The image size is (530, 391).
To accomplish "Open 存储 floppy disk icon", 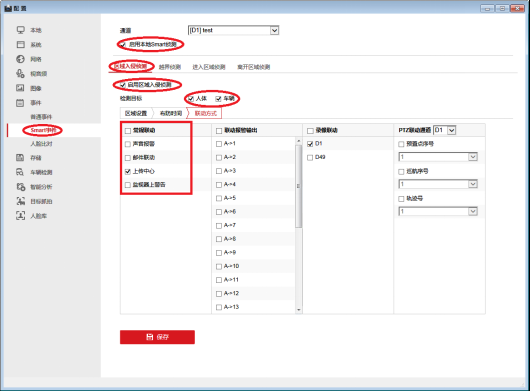I will [21, 158].
